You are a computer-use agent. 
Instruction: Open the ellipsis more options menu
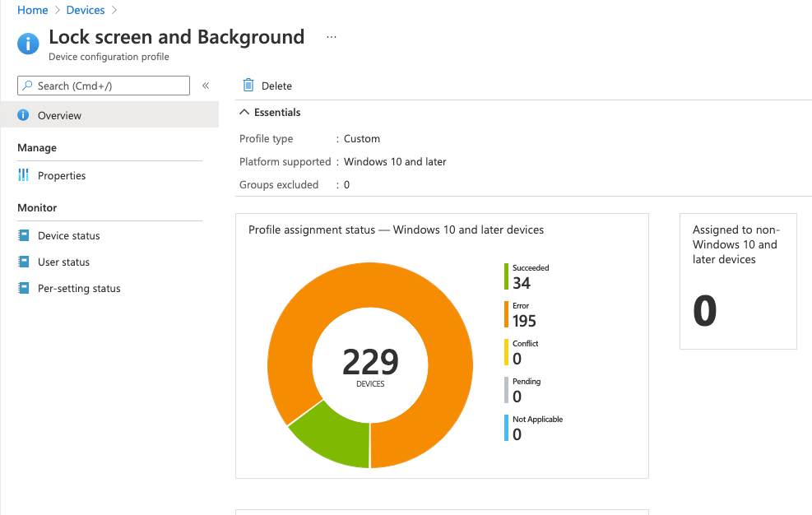[x=332, y=37]
